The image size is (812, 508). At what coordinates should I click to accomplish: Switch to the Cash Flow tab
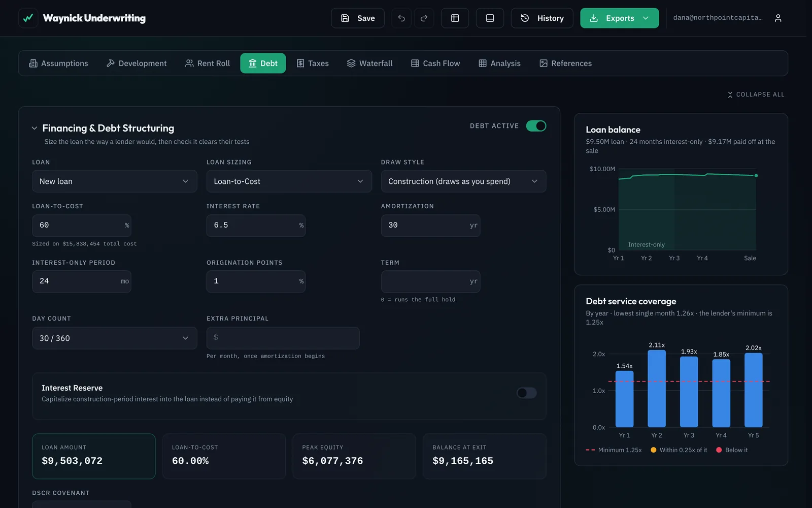(435, 63)
